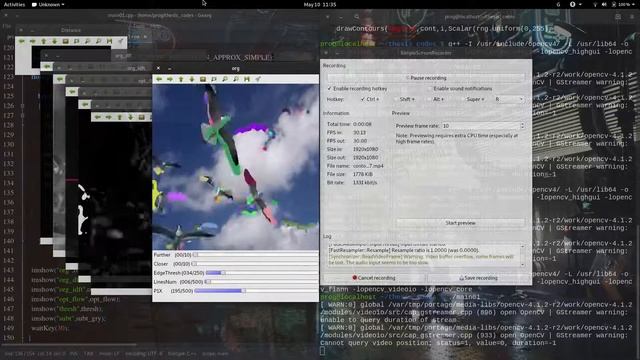Reset zoom to x1 in org window
This screenshot has height=360, width=640.
203,79
